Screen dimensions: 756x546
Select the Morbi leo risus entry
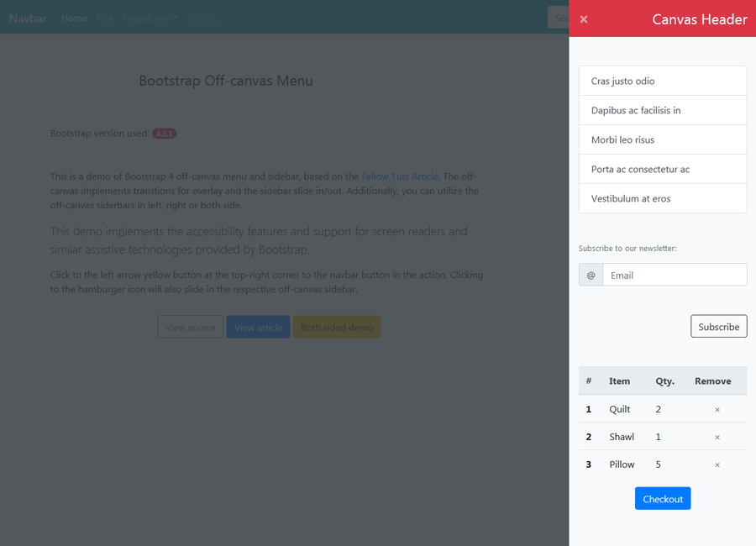coord(662,140)
